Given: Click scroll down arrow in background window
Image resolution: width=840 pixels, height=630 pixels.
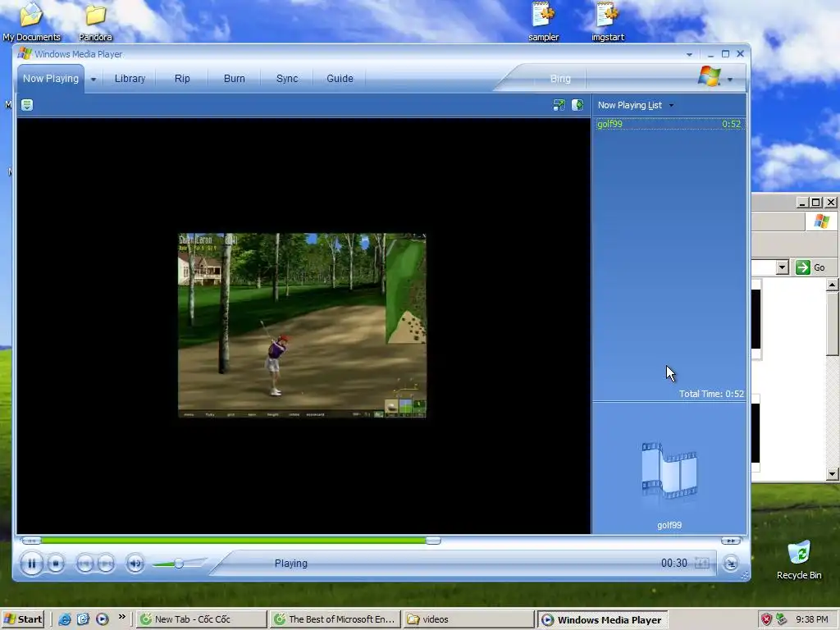Looking at the screenshot, I should tap(832, 473).
